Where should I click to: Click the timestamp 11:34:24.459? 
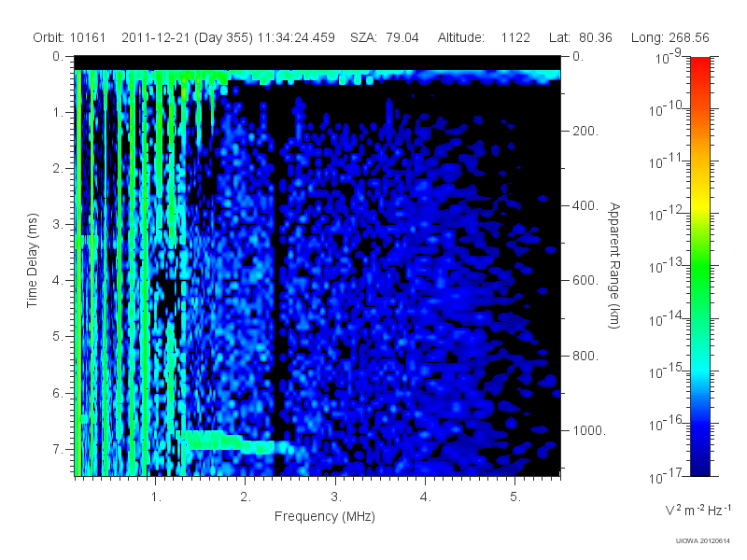(296, 37)
